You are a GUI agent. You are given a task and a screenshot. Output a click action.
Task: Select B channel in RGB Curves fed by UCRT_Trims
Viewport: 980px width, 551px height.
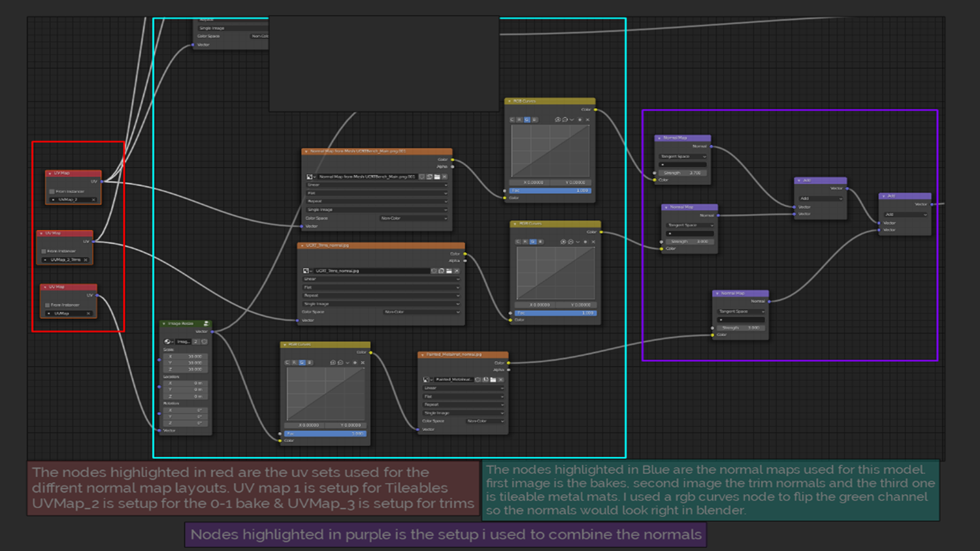coord(540,242)
